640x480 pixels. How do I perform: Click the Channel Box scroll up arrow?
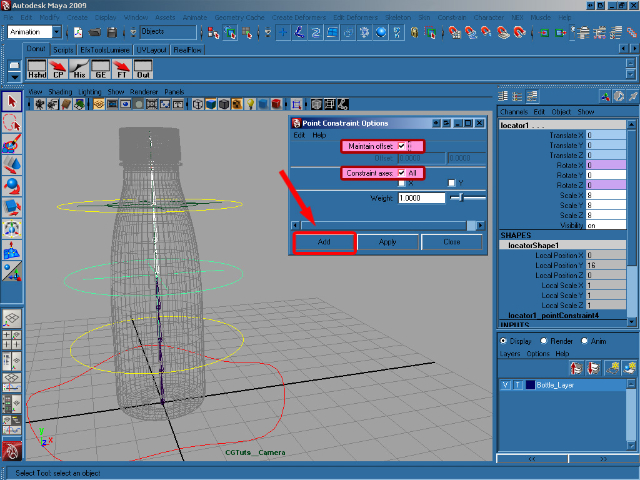631,124
